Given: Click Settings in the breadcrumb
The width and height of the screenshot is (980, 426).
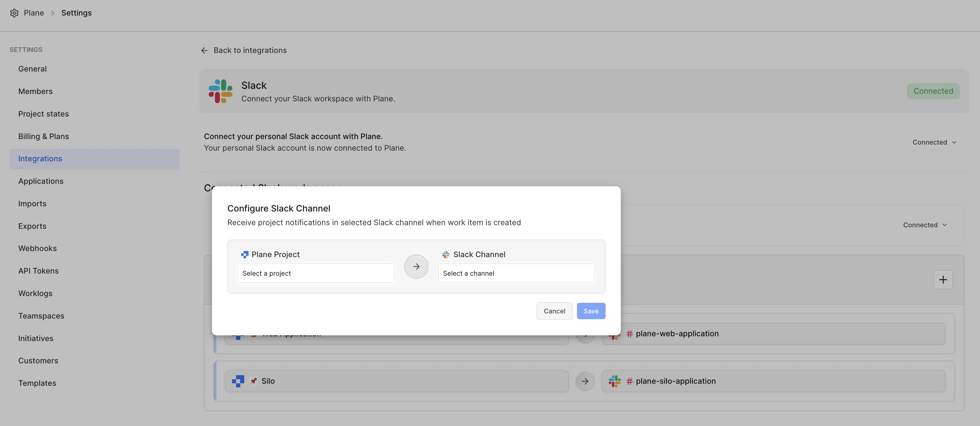Looking at the screenshot, I should pyautogui.click(x=76, y=13).
